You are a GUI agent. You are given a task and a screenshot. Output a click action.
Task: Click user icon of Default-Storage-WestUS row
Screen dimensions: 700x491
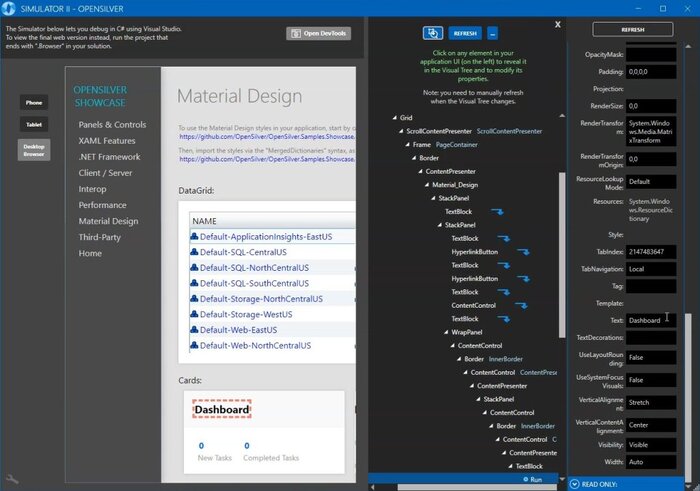click(x=194, y=314)
